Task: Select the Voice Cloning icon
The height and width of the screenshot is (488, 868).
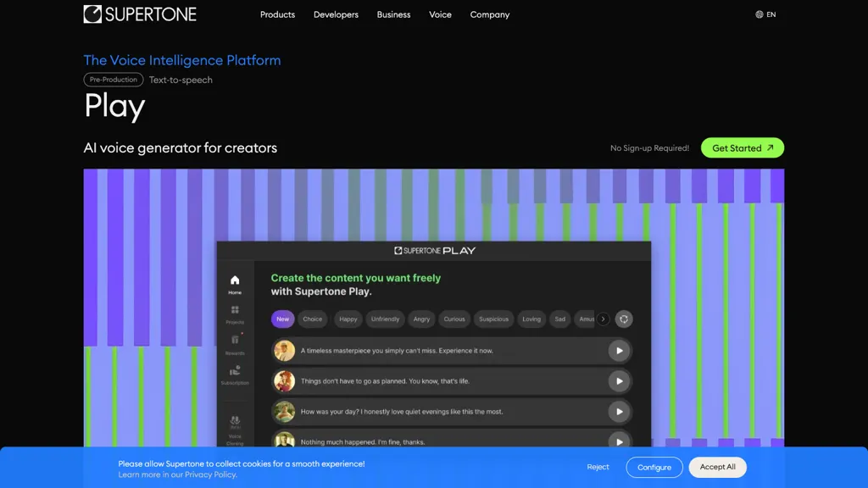Action: (235, 422)
